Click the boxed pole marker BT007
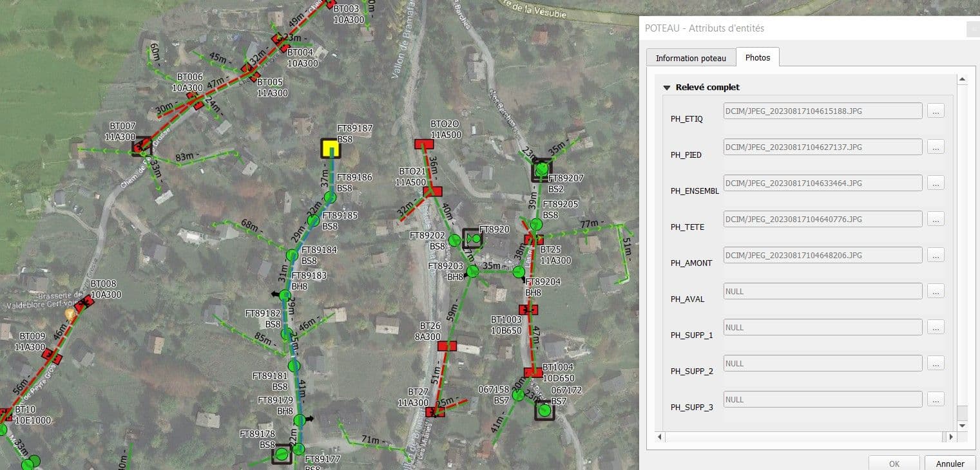This screenshot has height=470, width=980. [x=141, y=147]
